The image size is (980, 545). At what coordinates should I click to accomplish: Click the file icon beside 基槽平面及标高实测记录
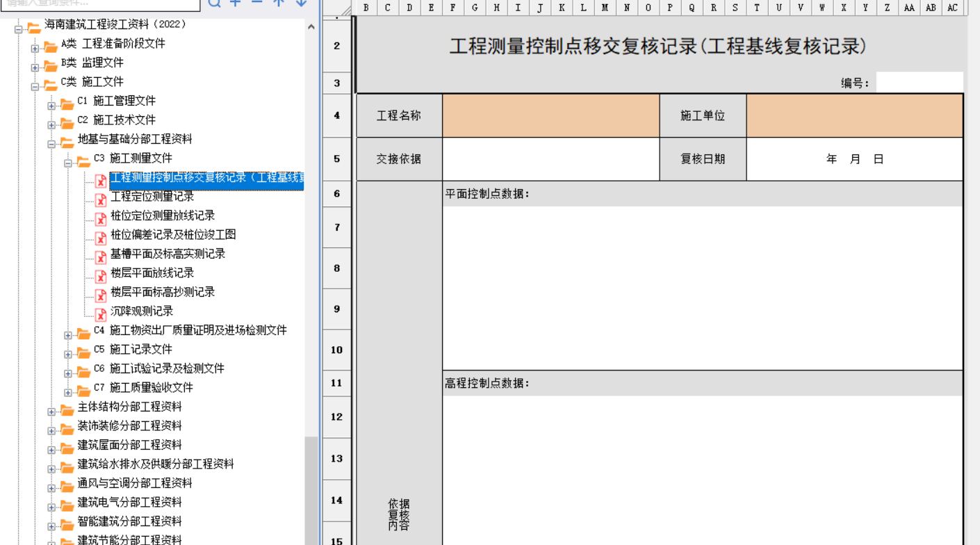click(101, 257)
